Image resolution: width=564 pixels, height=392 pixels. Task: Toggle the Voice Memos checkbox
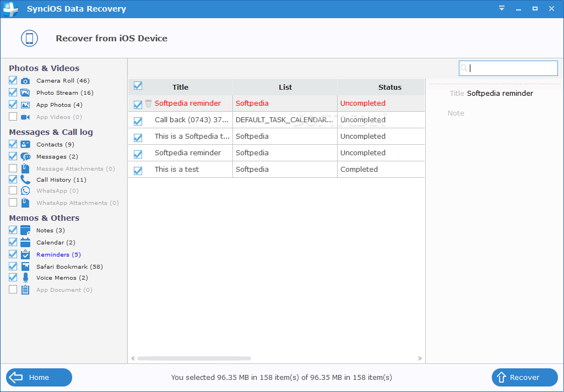point(13,277)
